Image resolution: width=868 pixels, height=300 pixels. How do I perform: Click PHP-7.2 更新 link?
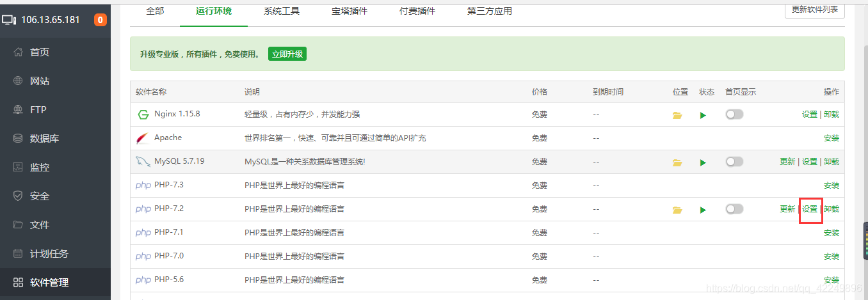coord(787,209)
